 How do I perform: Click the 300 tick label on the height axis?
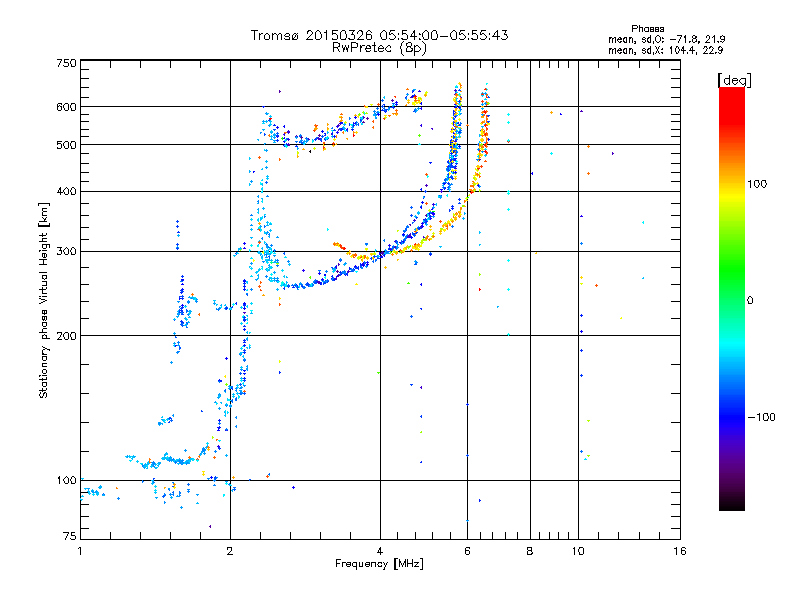click(x=66, y=252)
